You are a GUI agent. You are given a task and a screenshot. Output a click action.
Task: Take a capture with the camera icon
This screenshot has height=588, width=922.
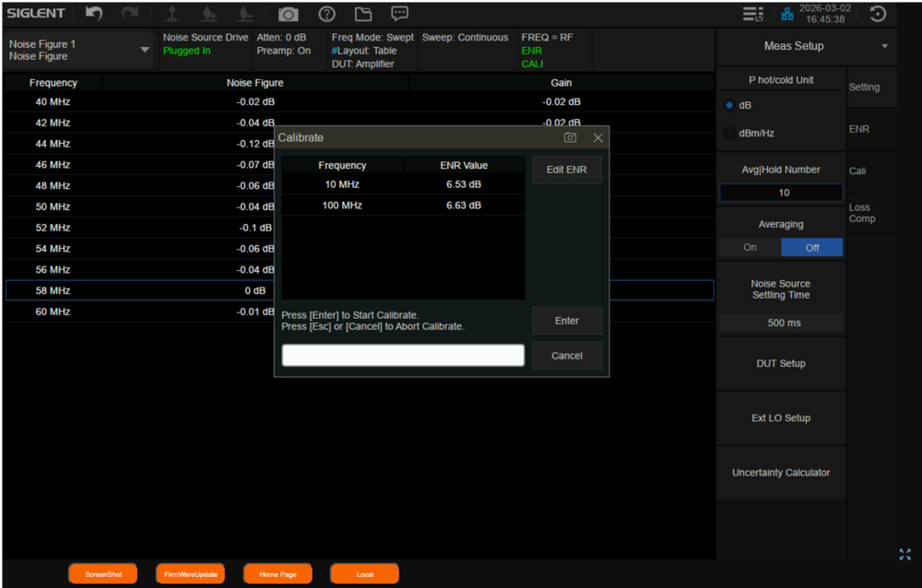[289, 14]
